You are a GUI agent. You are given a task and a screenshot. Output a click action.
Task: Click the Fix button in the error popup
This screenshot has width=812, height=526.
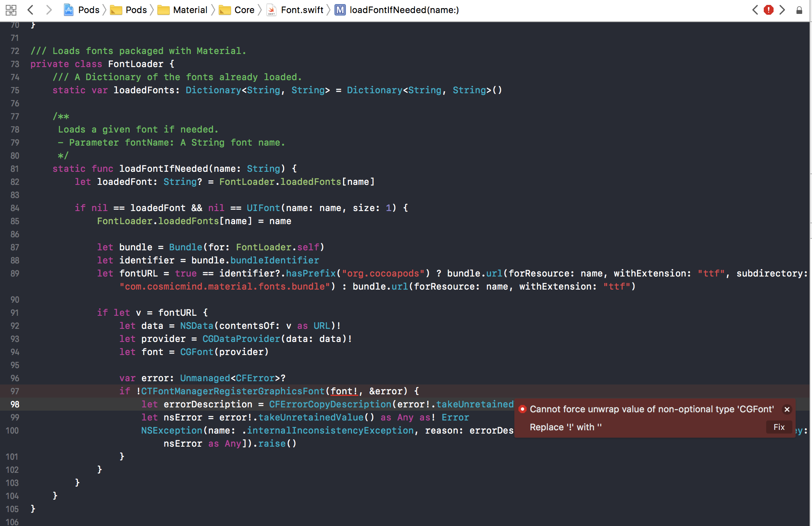coord(779,427)
